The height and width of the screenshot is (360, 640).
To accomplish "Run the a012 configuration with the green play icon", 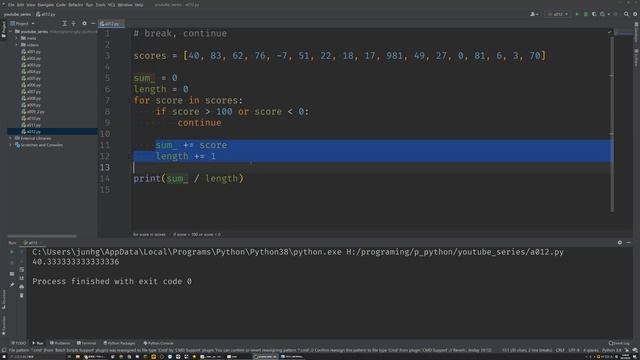I will point(577,14).
